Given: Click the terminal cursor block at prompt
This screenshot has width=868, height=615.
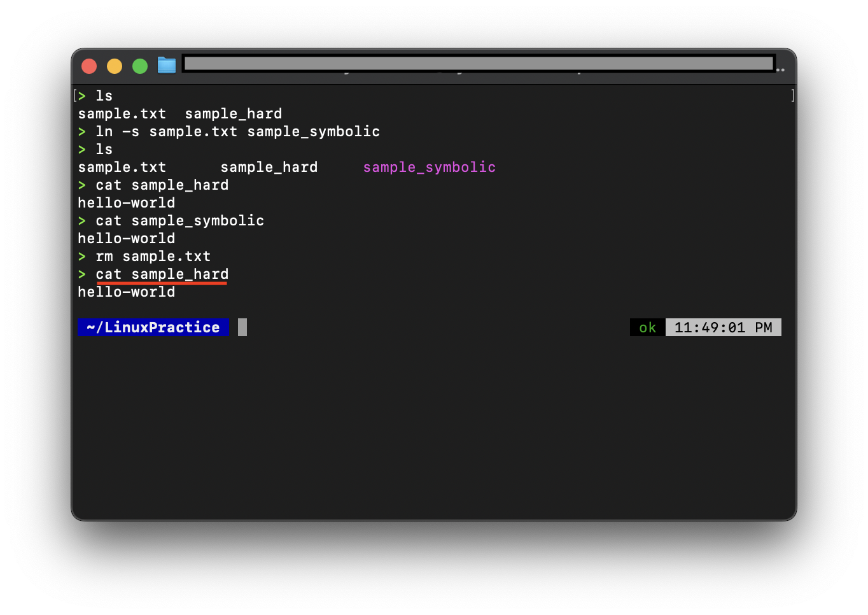Looking at the screenshot, I should tap(242, 327).
